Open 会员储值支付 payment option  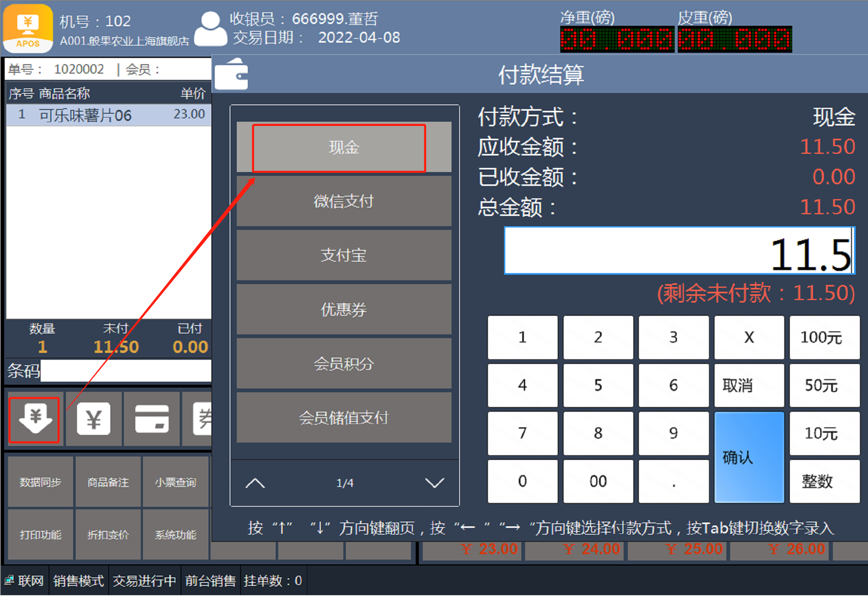[x=344, y=418]
